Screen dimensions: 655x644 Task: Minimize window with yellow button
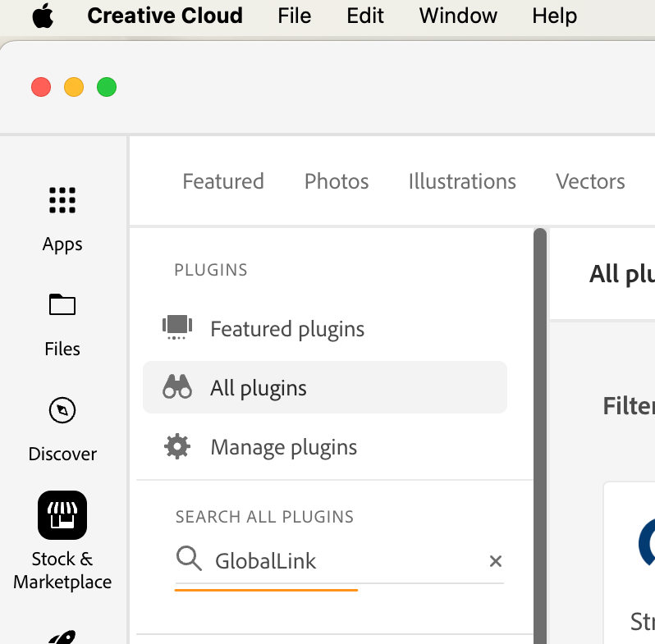74,87
